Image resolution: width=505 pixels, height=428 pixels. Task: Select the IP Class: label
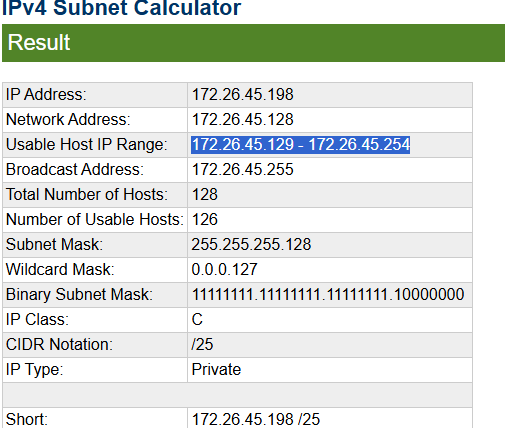(37, 319)
